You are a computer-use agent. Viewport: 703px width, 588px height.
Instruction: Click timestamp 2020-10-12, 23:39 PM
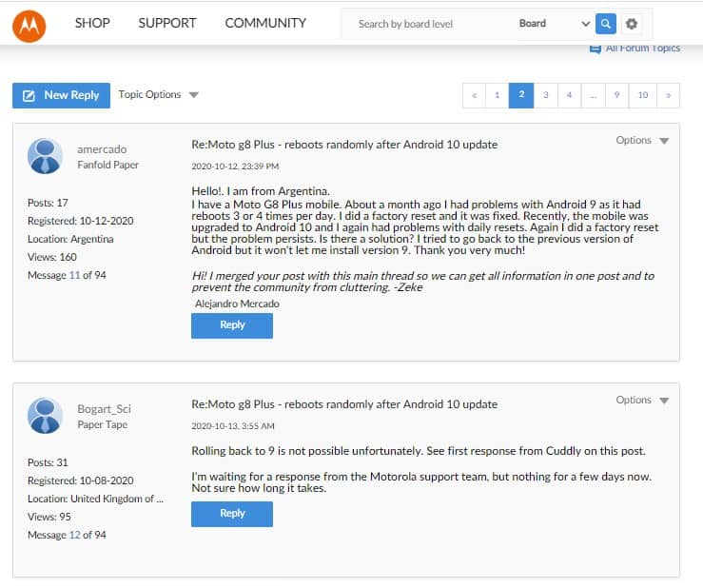235,167
